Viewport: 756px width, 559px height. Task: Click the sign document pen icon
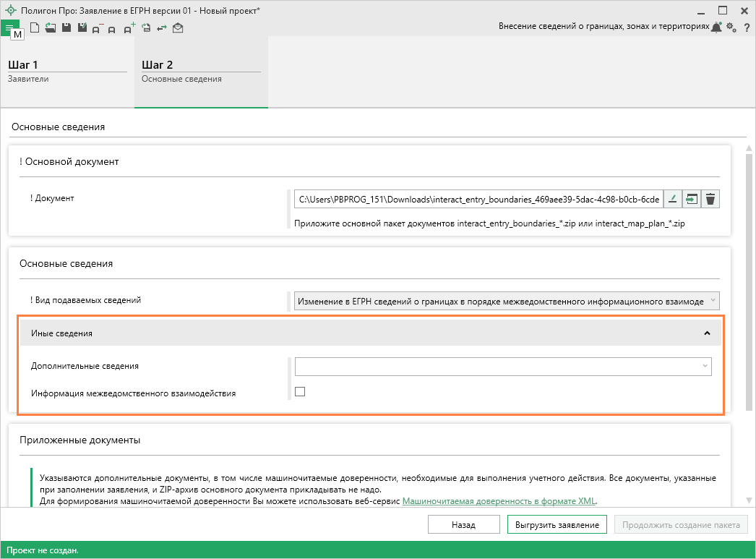point(672,199)
